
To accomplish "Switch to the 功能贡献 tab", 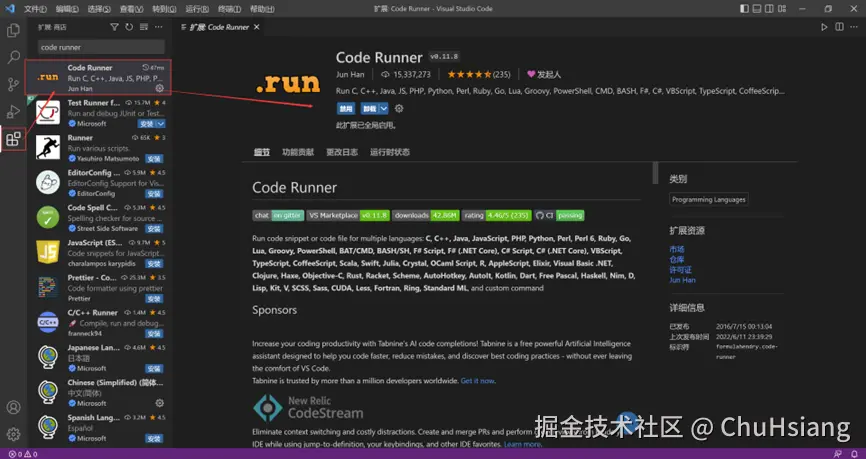I will tap(298, 152).
